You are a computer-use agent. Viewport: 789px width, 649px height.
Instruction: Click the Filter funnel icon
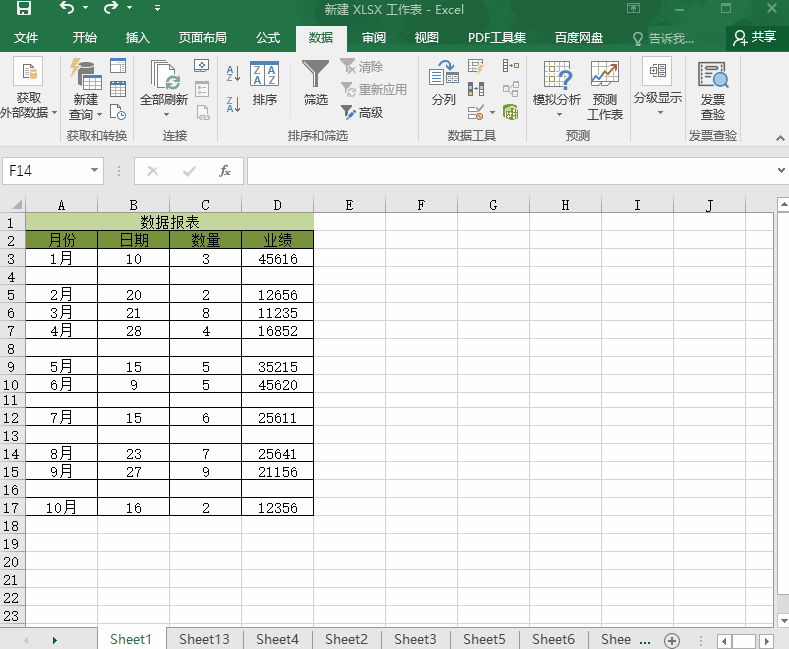coord(315,76)
